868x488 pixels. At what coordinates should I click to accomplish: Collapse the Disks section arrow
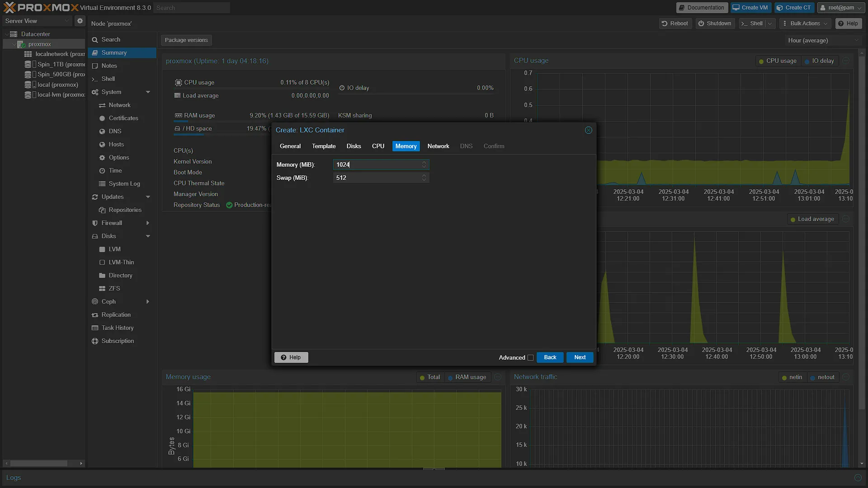[147, 236]
